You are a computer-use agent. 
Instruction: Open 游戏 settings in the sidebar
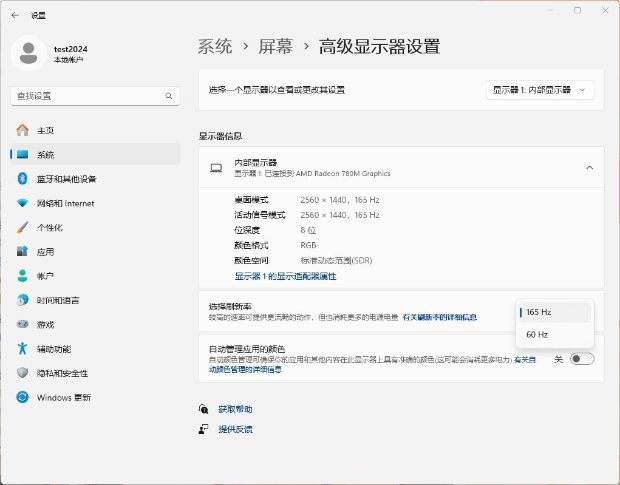pos(95,324)
